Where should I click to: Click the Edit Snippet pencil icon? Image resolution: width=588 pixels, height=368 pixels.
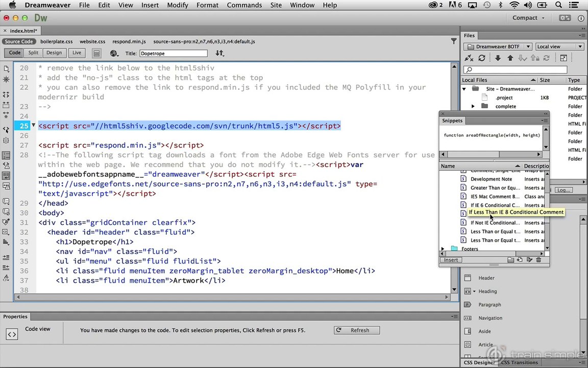click(529, 260)
